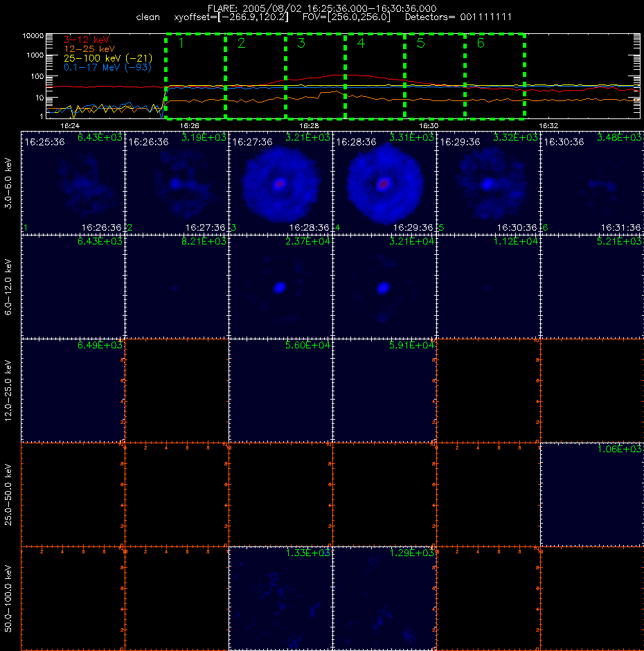Click the 1000 y-axis label

click(35, 55)
